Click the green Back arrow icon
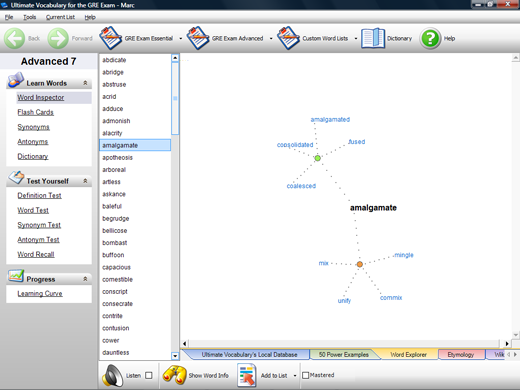The image size is (520, 390). click(x=14, y=38)
